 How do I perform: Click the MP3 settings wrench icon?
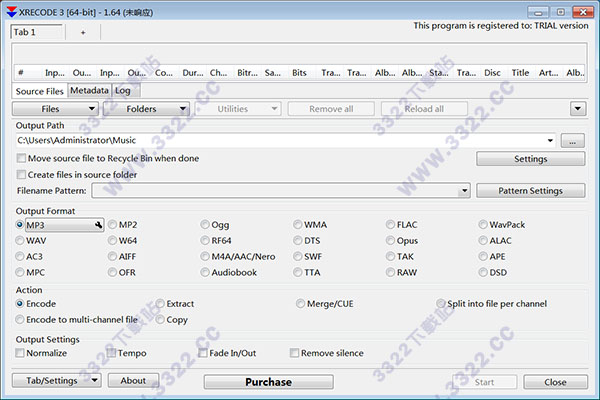coord(98,225)
